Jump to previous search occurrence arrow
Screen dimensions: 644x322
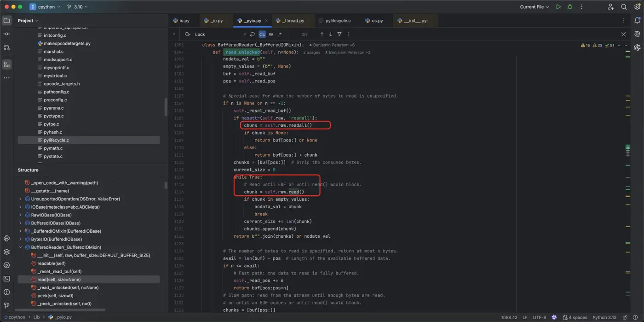[x=322, y=35]
